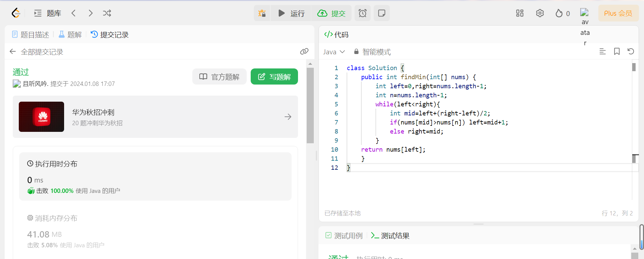Toggle 智能模式 smart mode lock
Image resolution: width=644 pixels, height=259 pixels.
tap(373, 52)
